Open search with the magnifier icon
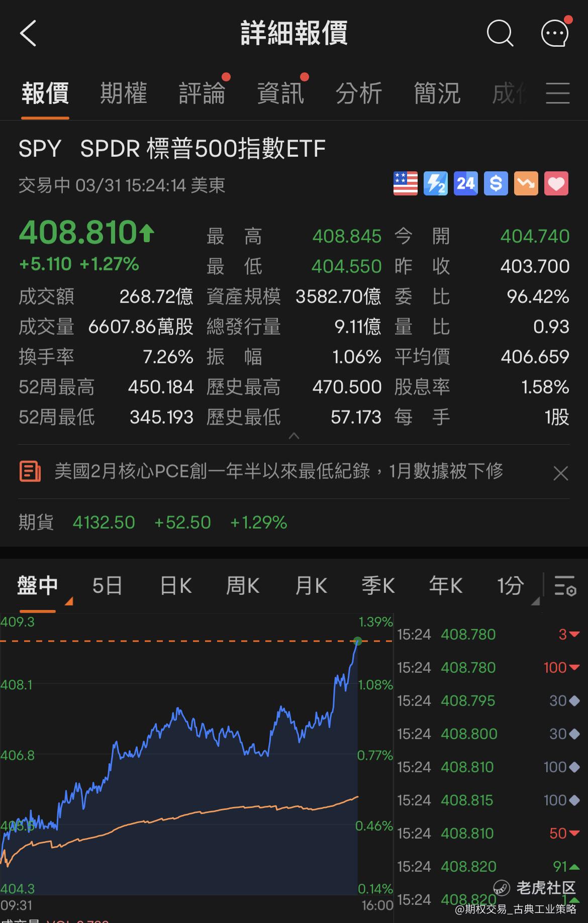This screenshot has height=923, width=588. (x=500, y=34)
